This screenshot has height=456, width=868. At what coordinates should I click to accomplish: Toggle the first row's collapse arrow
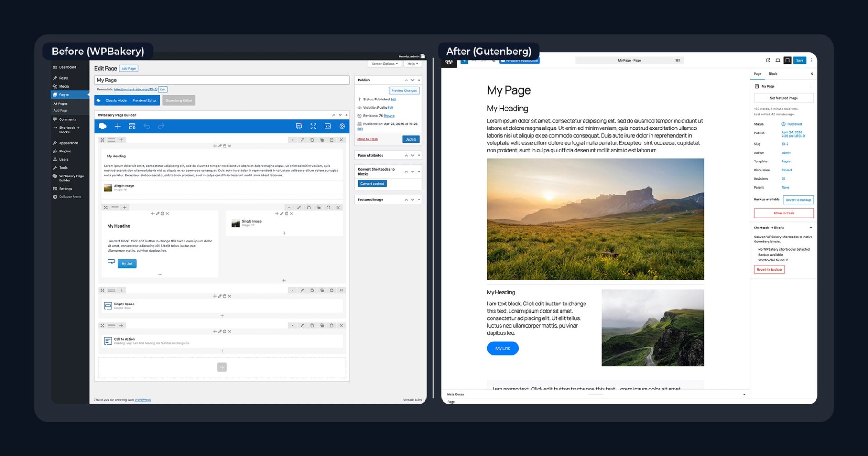coord(292,140)
